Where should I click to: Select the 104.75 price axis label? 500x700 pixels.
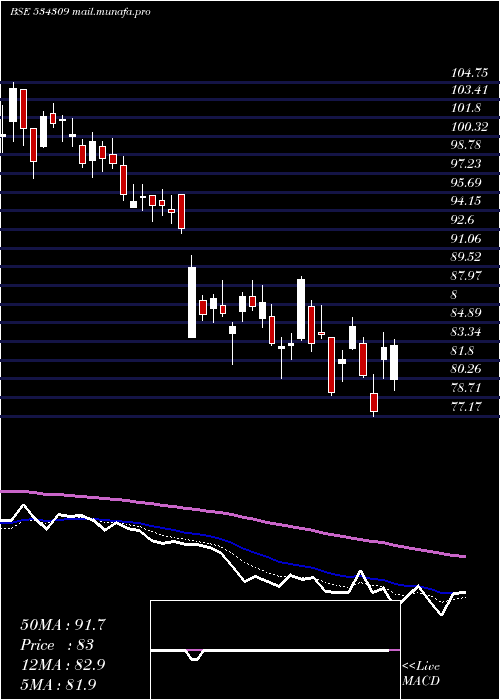tap(470, 72)
